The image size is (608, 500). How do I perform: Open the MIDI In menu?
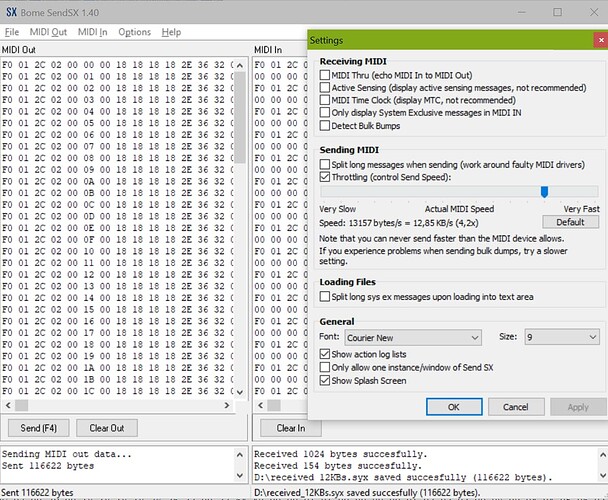[92, 32]
